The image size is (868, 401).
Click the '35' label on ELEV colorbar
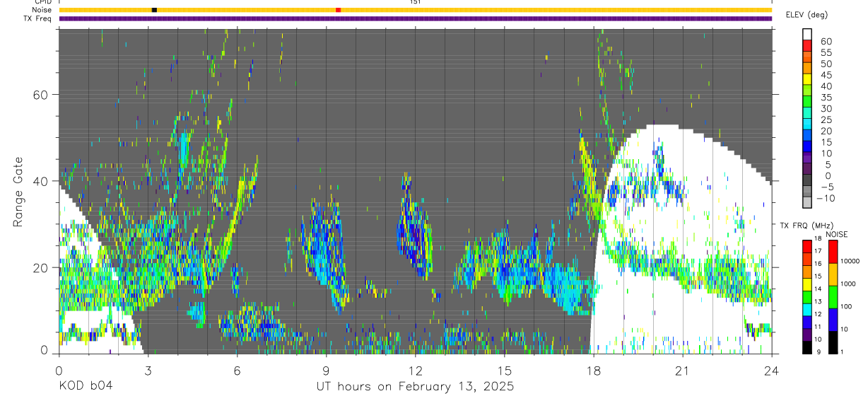pyautogui.click(x=826, y=97)
